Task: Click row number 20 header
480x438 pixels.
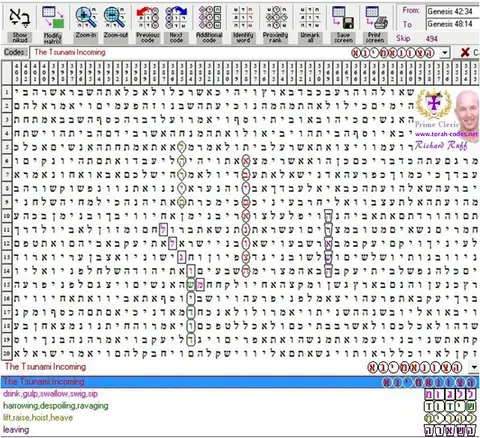Action: pos(7,353)
